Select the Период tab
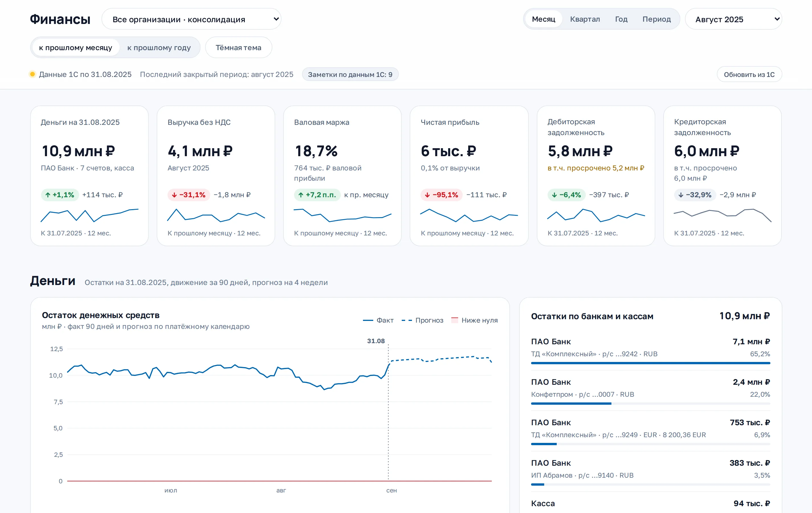Viewport: 812px width, 513px height. point(656,19)
